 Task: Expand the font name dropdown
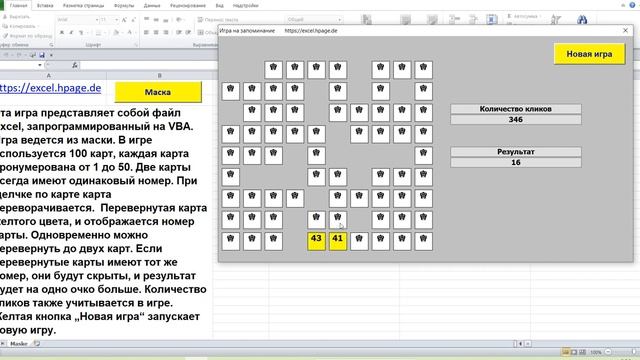pyautogui.click(x=97, y=20)
